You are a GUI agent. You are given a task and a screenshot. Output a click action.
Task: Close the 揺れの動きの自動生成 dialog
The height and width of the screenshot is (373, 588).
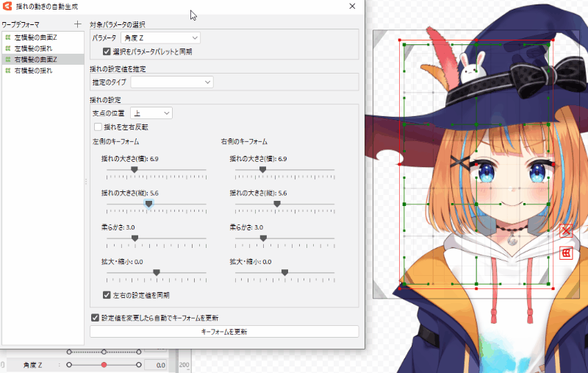(353, 6)
